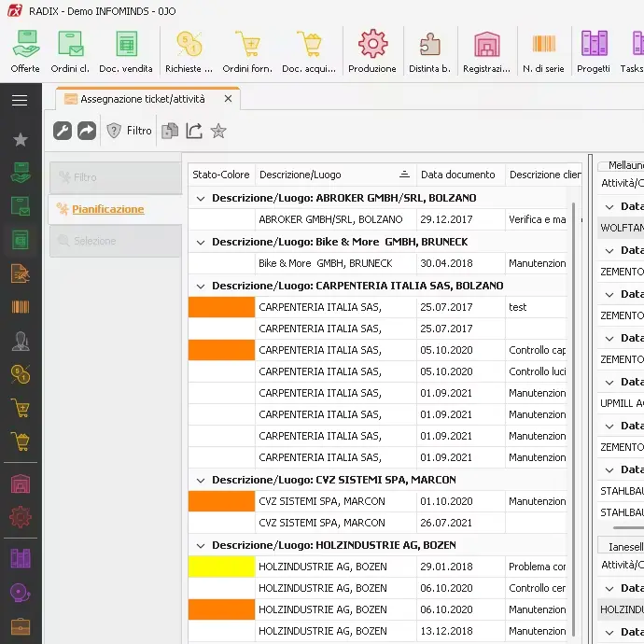This screenshot has height=644, width=644.
Task: Click HOLZINDUSTRIE 06.10.2020 Controllo cer cell
Action: tap(537, 588)
